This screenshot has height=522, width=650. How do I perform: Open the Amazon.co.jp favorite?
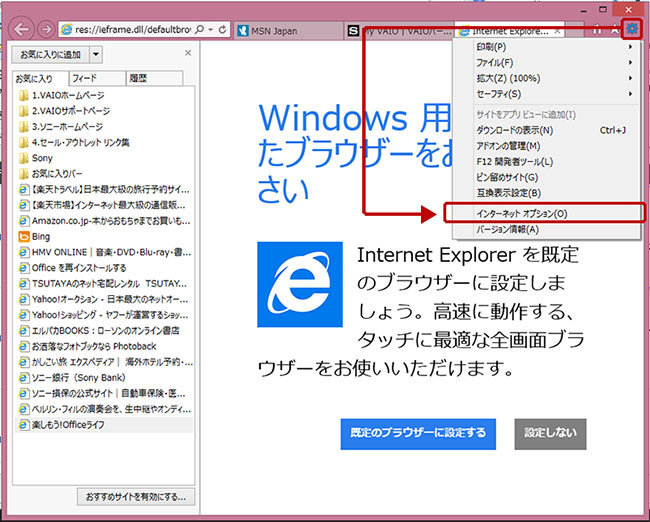click(104, 221)
